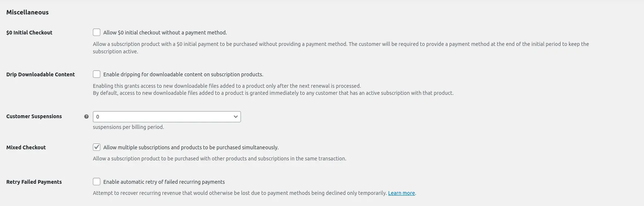Click the description beginning 'Enabling this grants access'
Screen dimensions: 644x206
click(227, 86)
